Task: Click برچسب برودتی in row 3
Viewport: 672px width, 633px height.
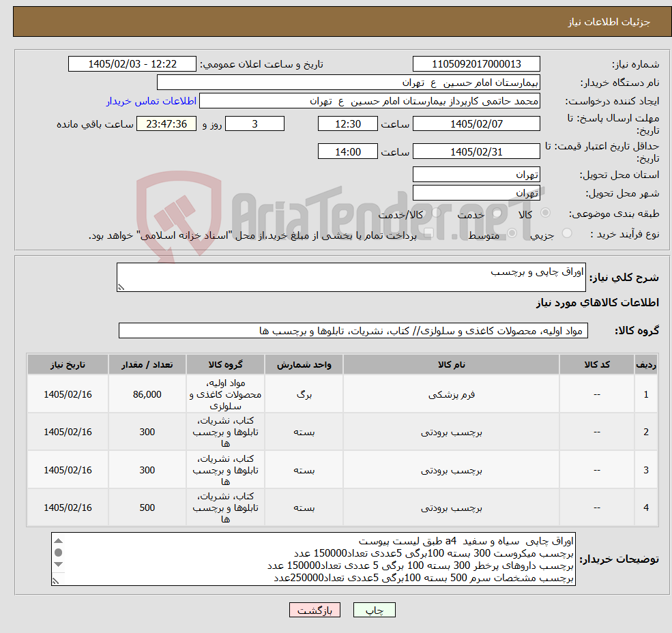Action: coord(451,471)
